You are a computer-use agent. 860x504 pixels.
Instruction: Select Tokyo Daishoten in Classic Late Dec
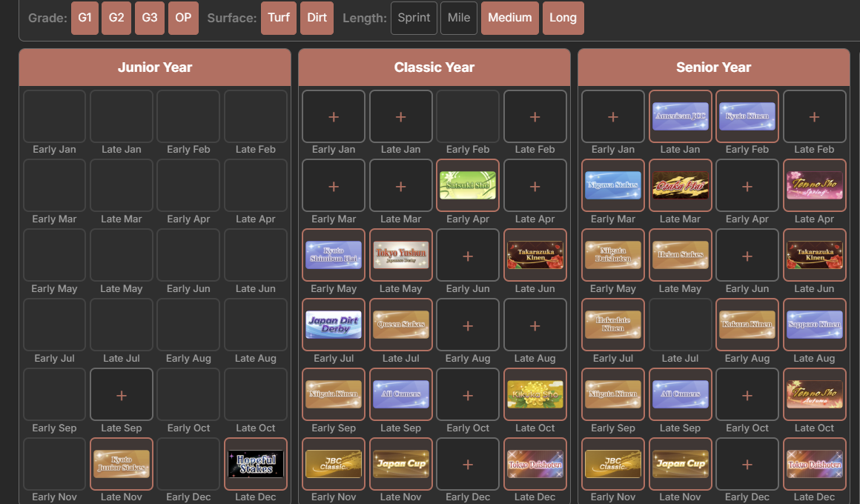[535, 463]
